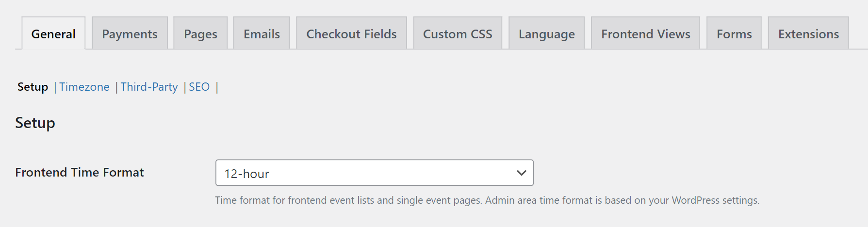Switch to the Custom CSS tab

point(458,34)
